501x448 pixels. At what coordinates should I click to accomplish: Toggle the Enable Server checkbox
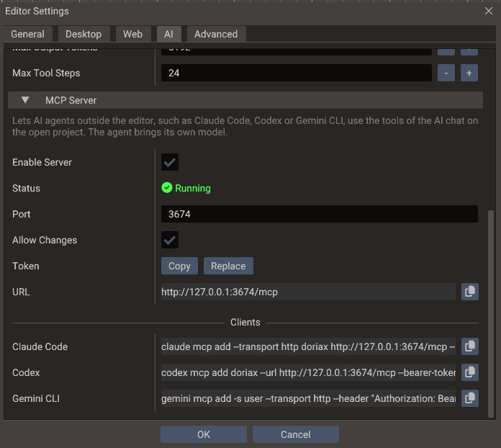pos(170,162)
